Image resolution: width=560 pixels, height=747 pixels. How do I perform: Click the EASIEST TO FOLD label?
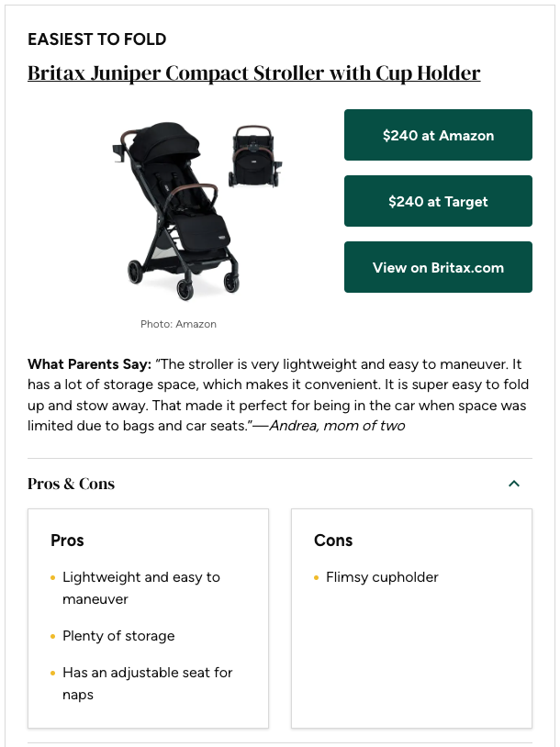tap(96, 39)
